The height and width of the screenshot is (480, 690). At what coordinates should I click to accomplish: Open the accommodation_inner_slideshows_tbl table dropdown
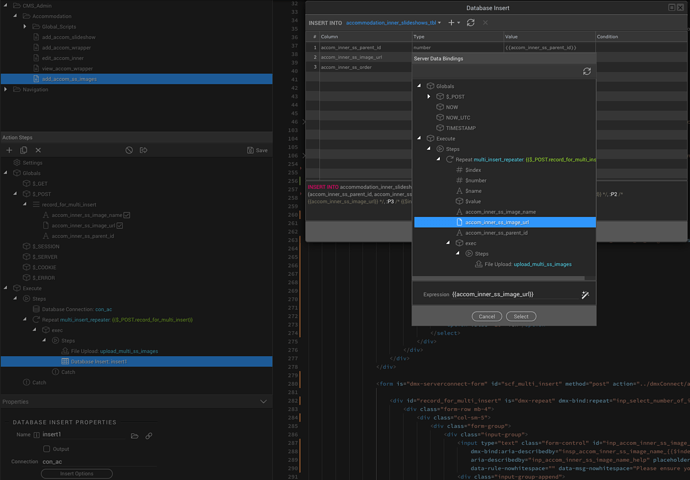coord(393,22)
